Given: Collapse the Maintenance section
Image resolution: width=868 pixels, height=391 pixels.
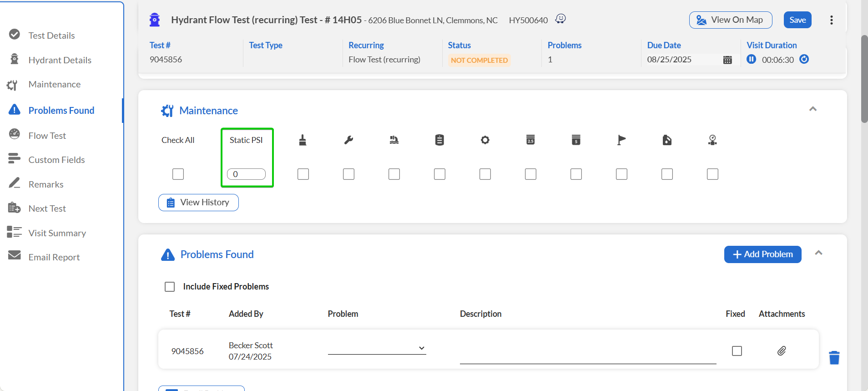Looking at the screenshot, I should 812,109.
